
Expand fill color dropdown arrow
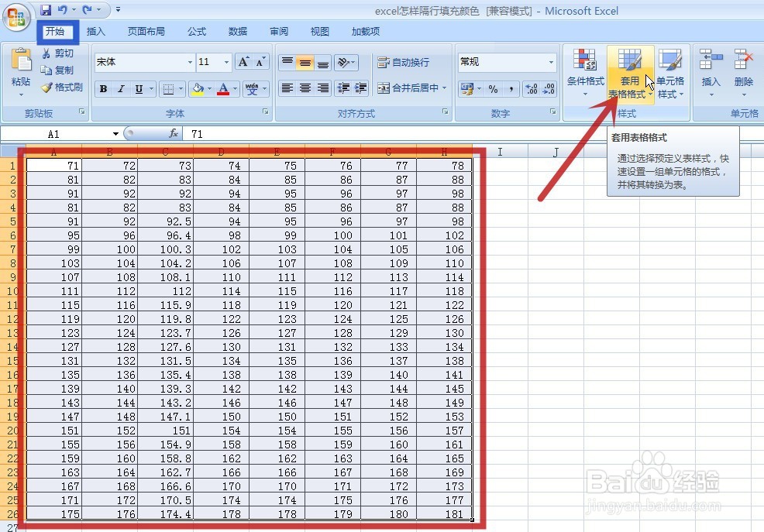point(209,88)
